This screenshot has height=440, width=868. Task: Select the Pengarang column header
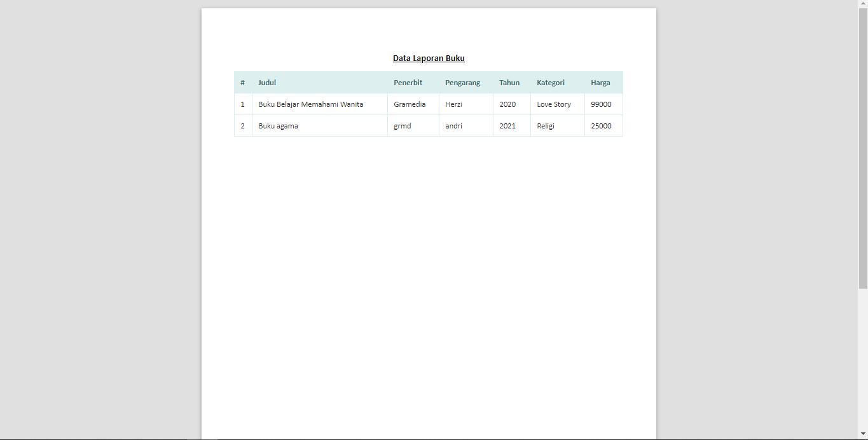click(462, 82)
